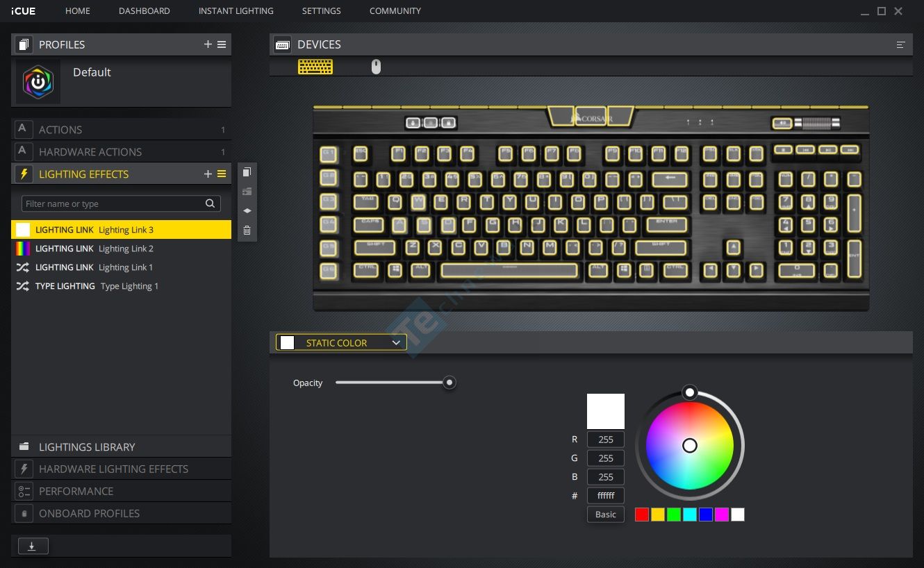Open the Community tab
The height and width of the screenshot is (568, 924).
[395, 11]
